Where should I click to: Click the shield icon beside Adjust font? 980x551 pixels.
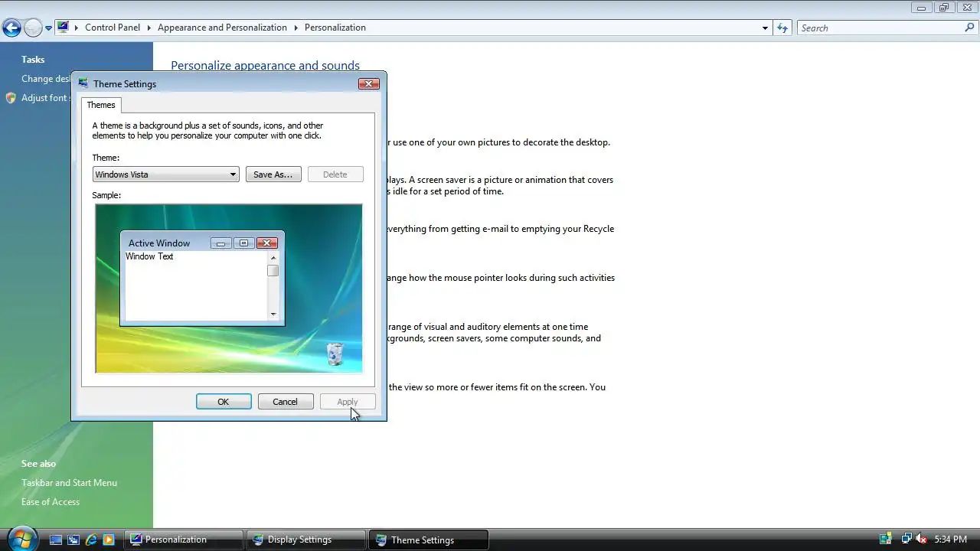[x=11, y=98]
